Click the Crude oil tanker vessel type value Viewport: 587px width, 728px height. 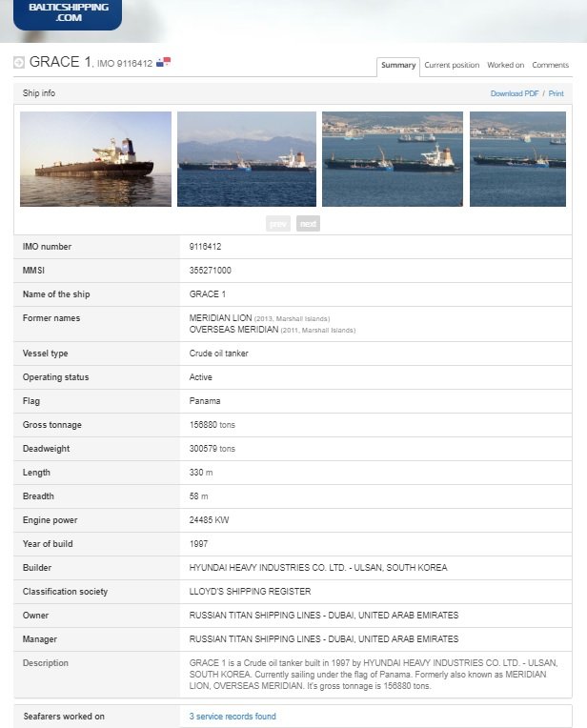pos(218,354)
